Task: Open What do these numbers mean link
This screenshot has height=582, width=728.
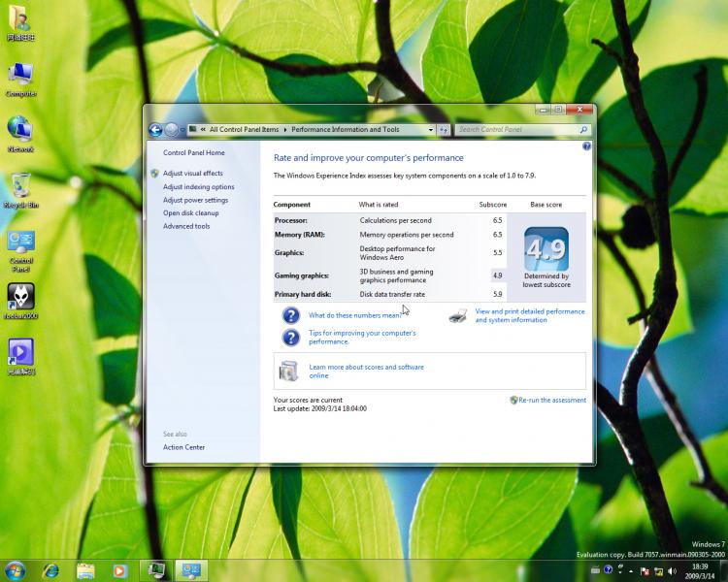Action: (355, 315)
